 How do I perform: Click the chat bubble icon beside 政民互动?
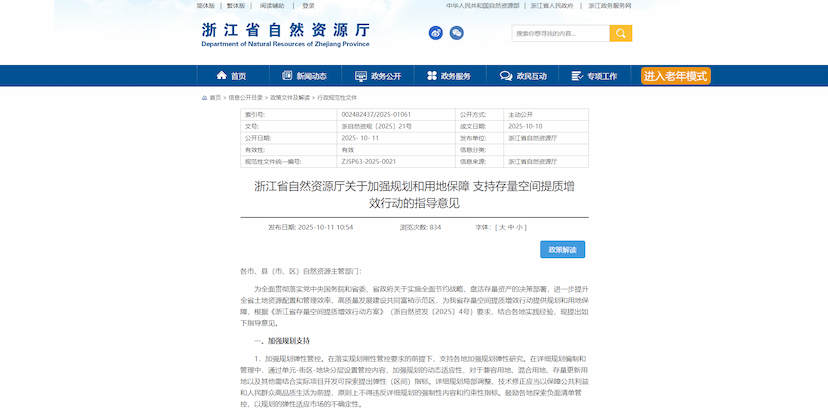506,76
